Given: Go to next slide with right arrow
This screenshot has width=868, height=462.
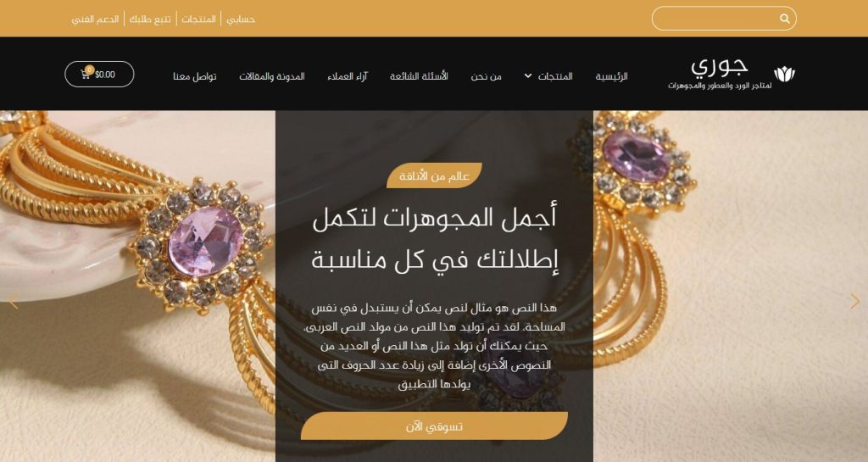Looking at the screenshot, I should tap(854, 302).
